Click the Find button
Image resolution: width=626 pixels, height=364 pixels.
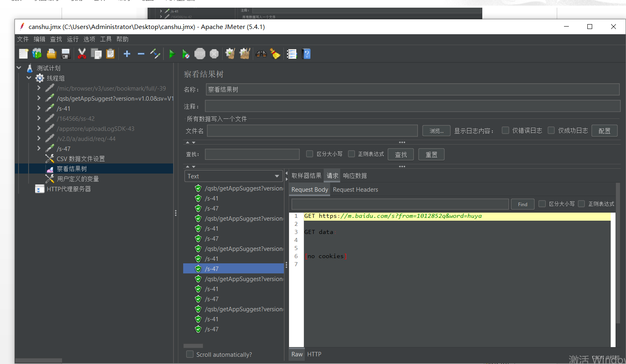pos(523,204)
